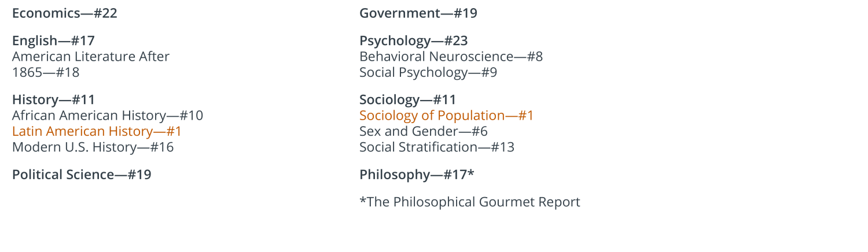Select Social Stratification—#13 entry

tap(437, 147)
